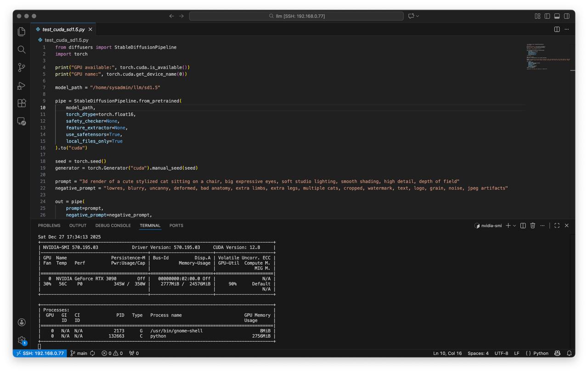
Task: Kill the terminal with trash icon
Action: pyautogui.click(x=532, y=226)
